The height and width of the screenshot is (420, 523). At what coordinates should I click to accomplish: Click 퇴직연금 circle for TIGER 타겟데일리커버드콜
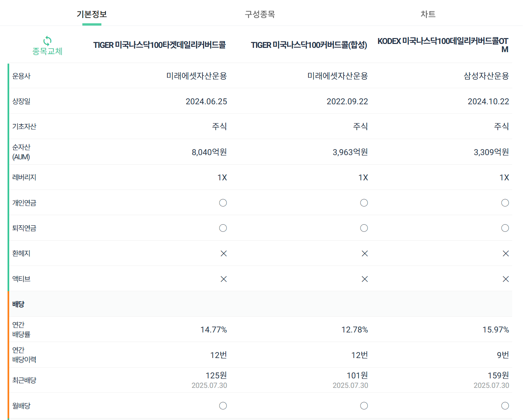(223, 228)
